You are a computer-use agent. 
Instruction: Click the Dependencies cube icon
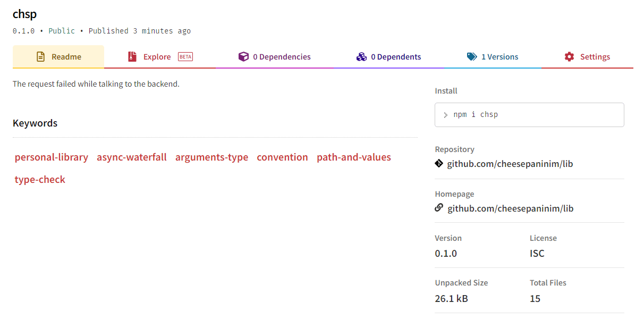point(243,57)
